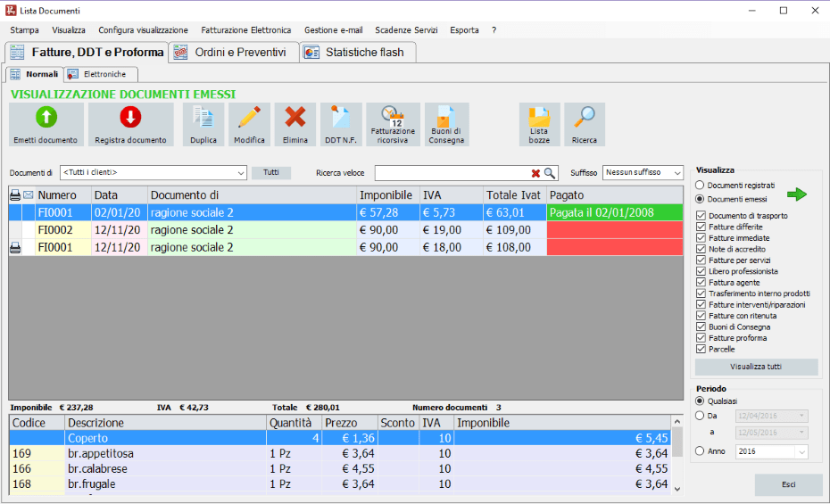Click the Emetti documento green arrow icon
The width and height of the screenshot is (830, 504).
tap(46, 118)
